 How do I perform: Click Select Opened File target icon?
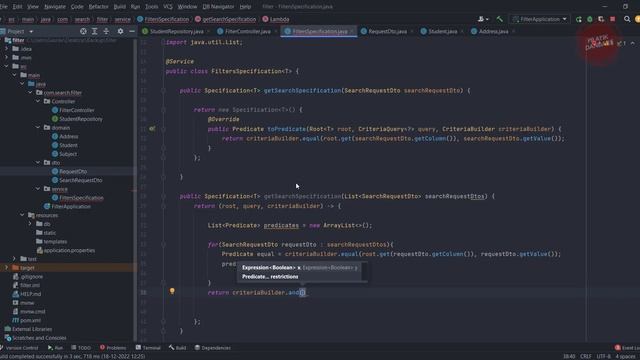[83, 31]
